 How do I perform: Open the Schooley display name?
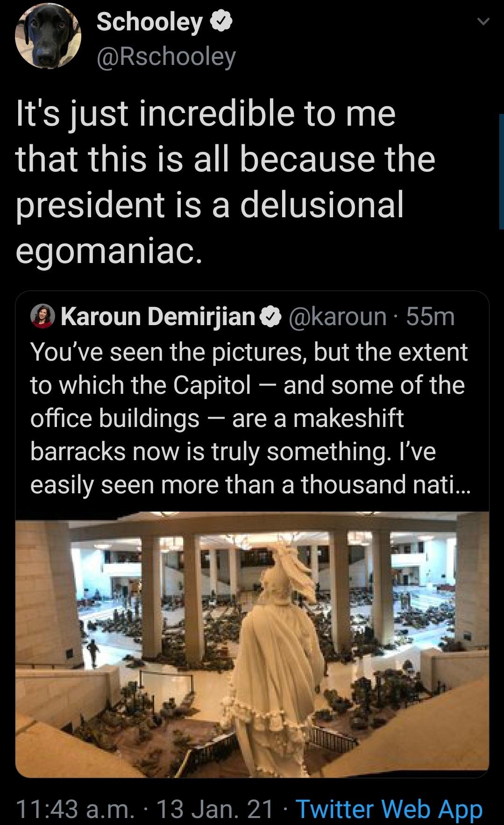[149, 21]
